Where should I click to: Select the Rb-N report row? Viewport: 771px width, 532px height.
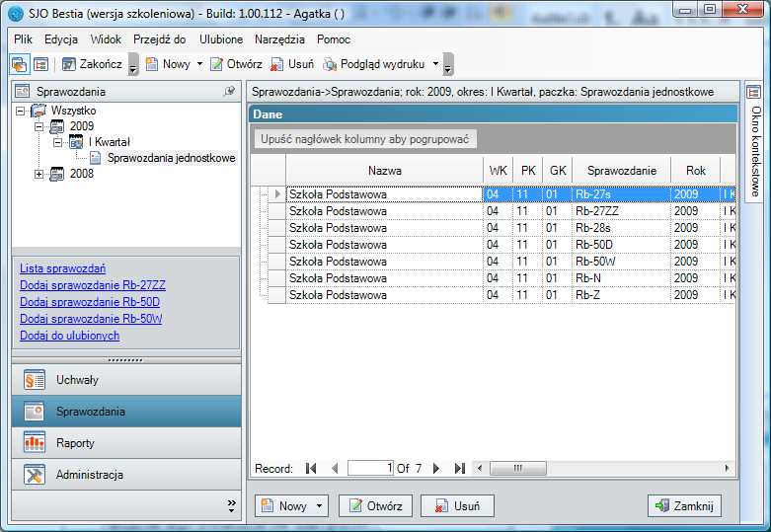coord(501,277)
